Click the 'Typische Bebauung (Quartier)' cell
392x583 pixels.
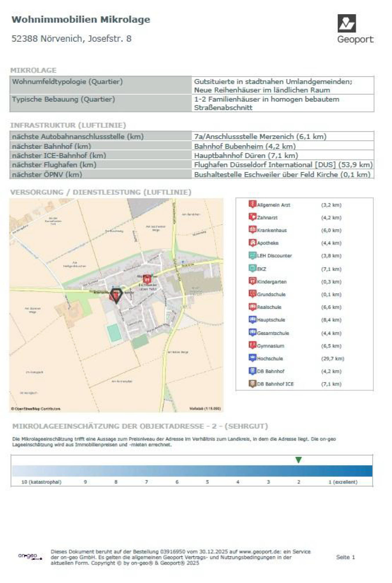(x=100, y=103)
